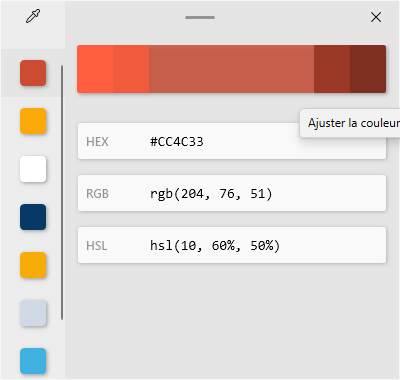
Task: Choose the dark navy blue history swatch
Action: pyautogui.click(x=33, y=217)
